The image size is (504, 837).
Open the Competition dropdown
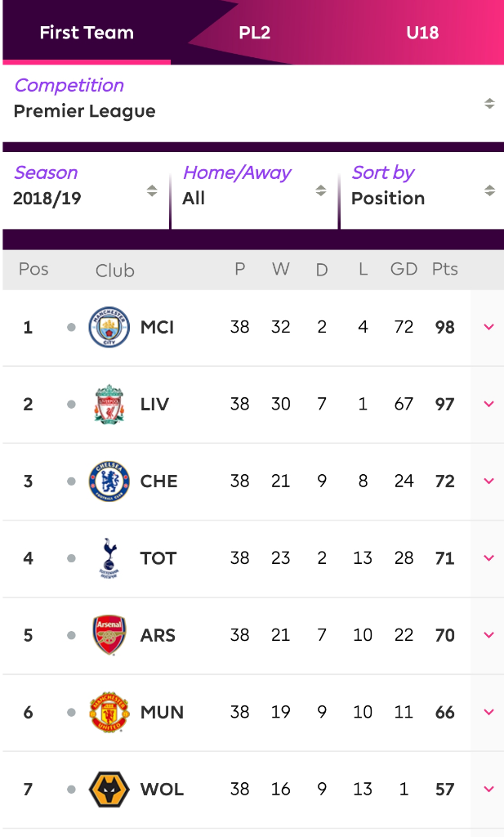(252, 103)
